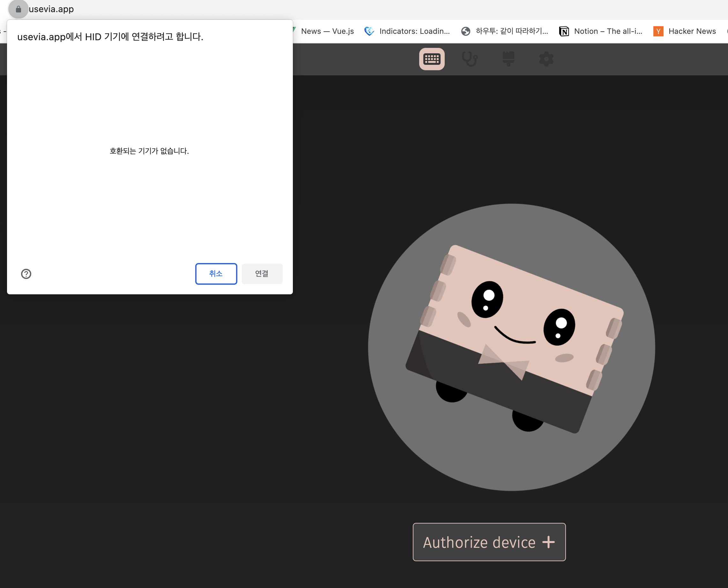This screenshot has height=588, width=728.
Task: Click the orange Hacker News Y favicon
Action: [x=658, y=31]
